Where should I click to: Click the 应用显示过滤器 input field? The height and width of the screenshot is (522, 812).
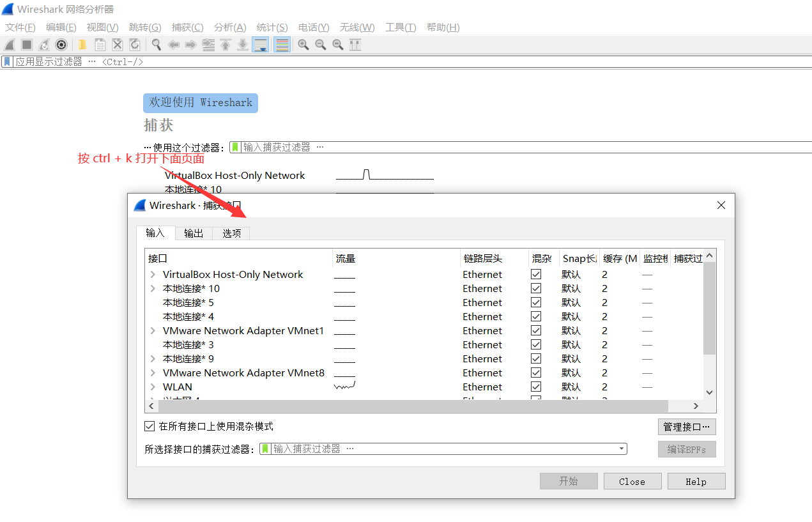coord(412,62)
